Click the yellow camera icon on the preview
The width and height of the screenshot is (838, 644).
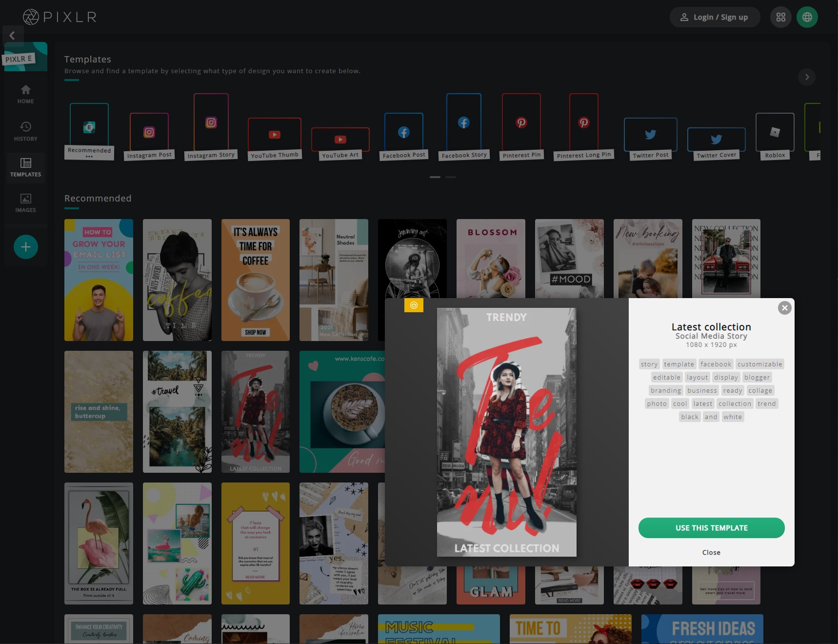click(x=414, y=305)
